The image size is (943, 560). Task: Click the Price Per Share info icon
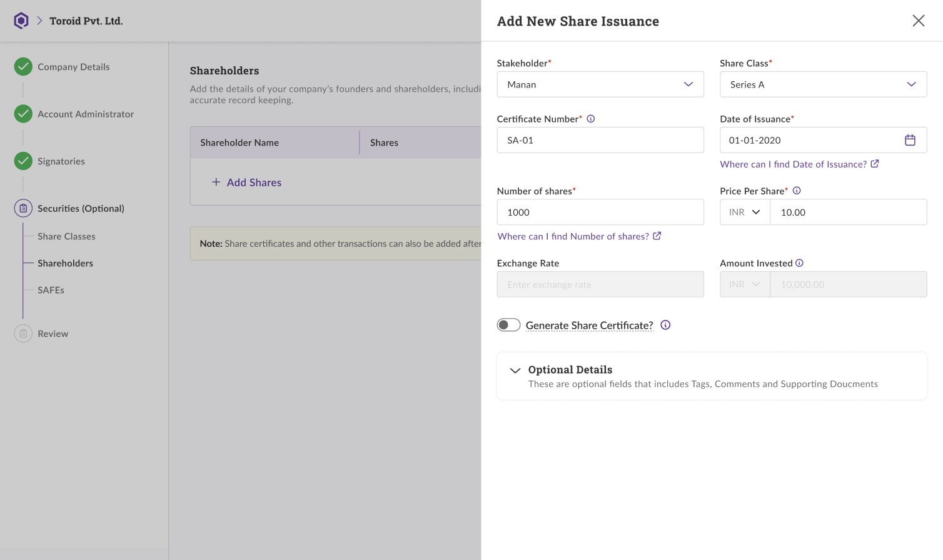(797, 191)
